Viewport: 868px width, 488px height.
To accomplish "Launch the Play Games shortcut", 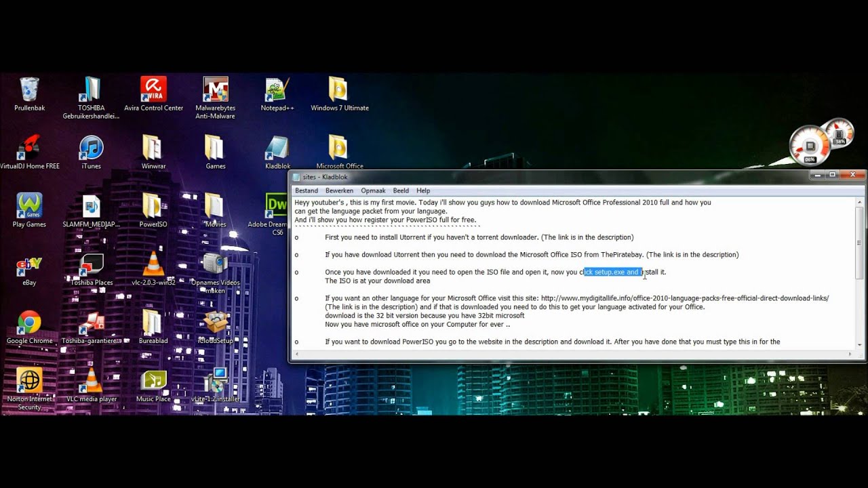I will pyautogui.click(x=29, y=211).
